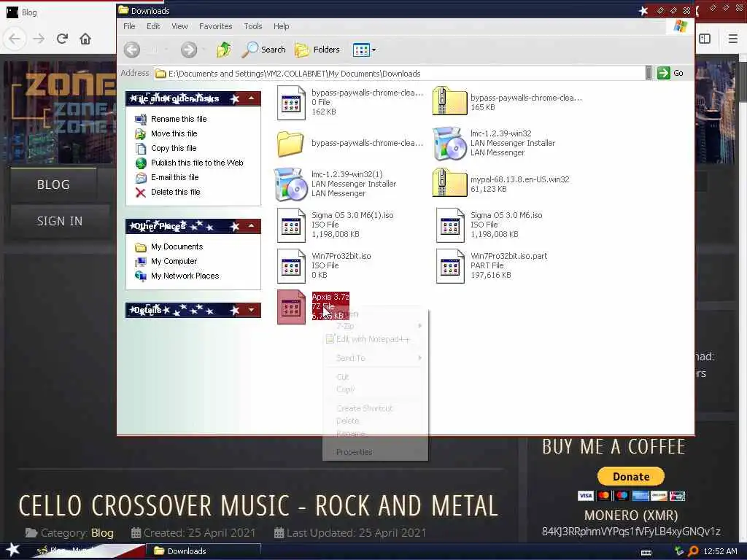The image size is (747, 560).
Task: Switch to Downloads taskbar button
Action: coord(204,551)
